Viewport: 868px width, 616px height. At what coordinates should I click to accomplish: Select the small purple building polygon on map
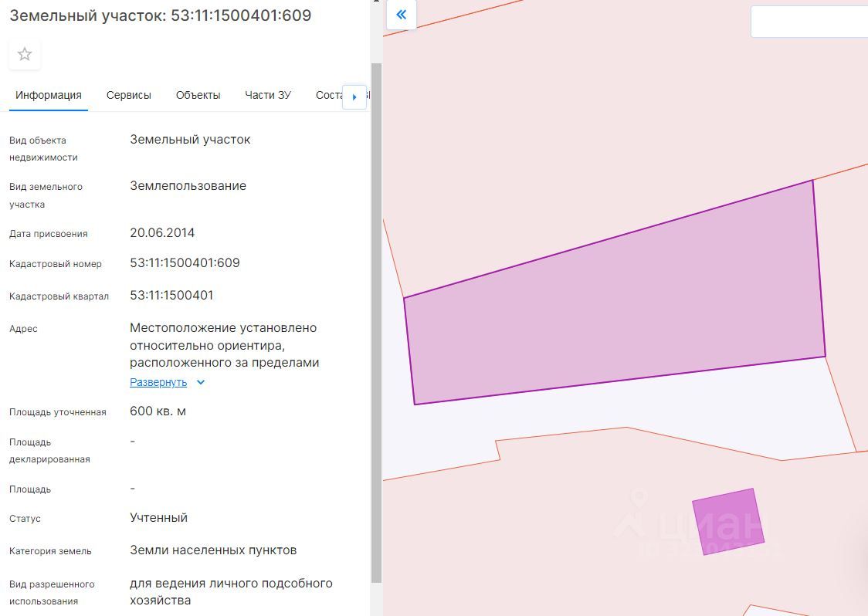728,521
